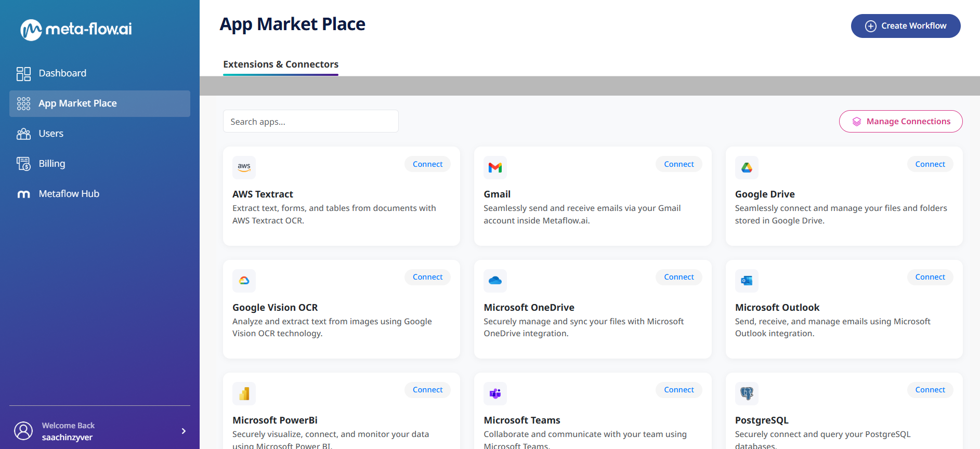Screen dimensions: 980x449
Task: Navigate to Metaflow Hub
Action: point(100,194)
